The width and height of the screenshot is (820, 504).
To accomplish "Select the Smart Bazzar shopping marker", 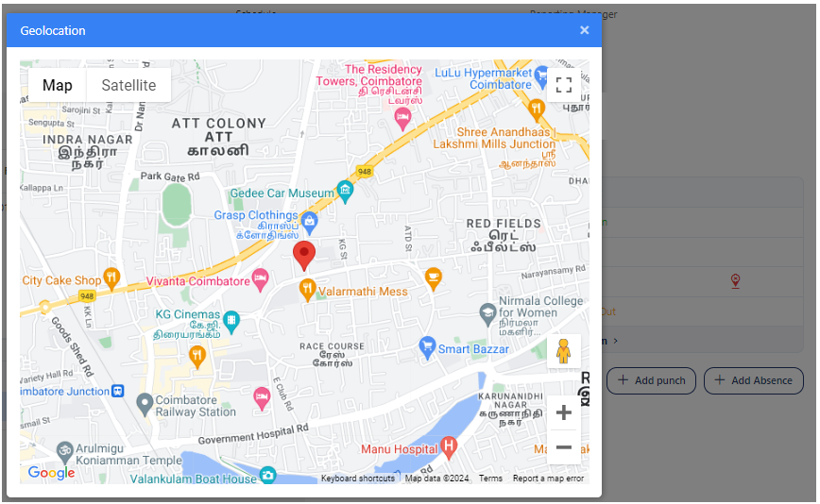I will 427,348.
